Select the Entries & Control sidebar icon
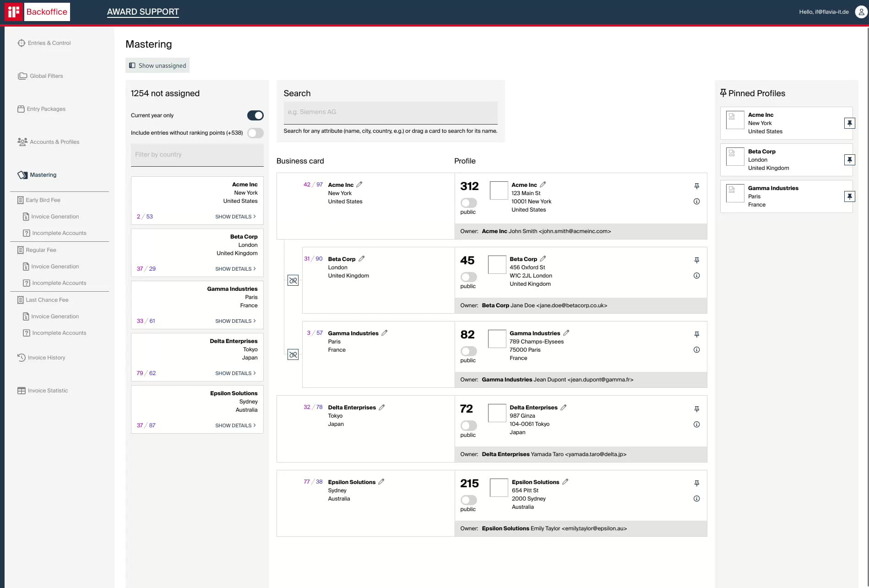This screenshot has width=869, height=588. point(21,43)
